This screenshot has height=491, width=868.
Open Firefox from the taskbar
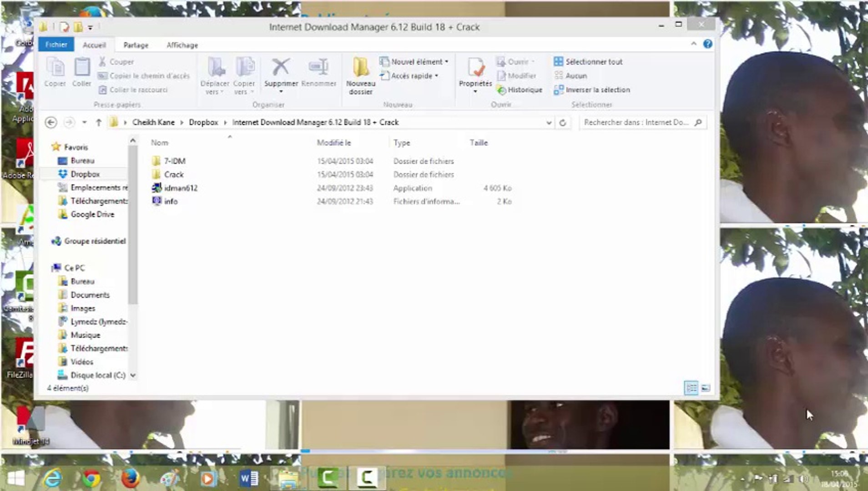[x=131, y=478]
